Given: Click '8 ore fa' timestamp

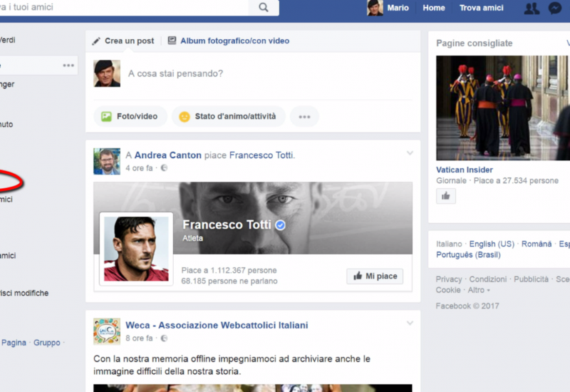Looking at the screenshot, I should coord(139,338).
